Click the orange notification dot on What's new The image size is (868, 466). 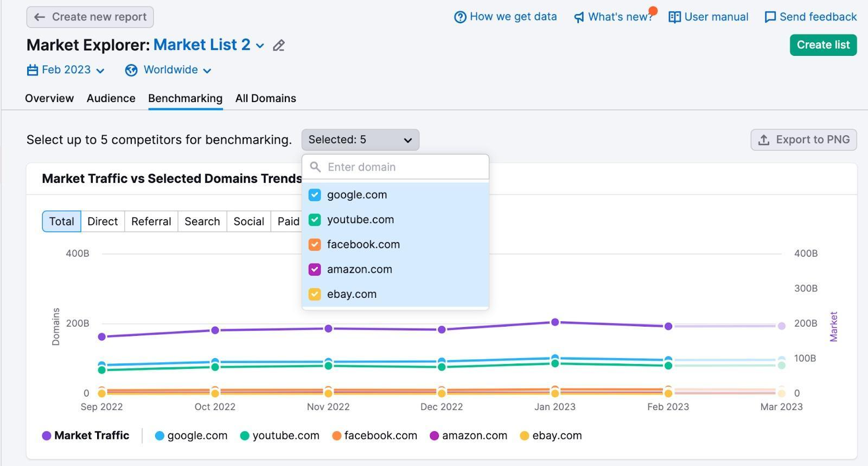653,11
